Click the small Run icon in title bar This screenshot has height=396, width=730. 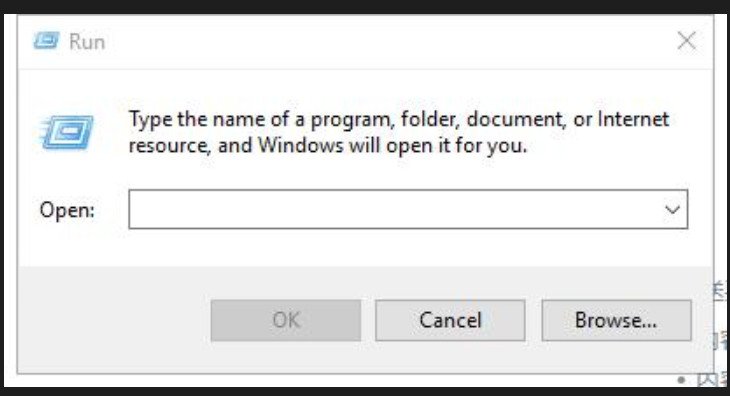(46, 41)
